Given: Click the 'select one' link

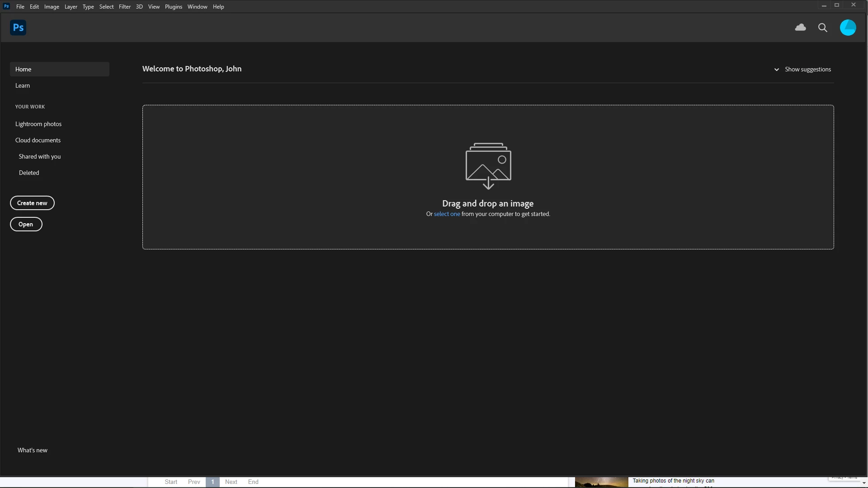Looking at the screenshot, I should pos(447,214).
